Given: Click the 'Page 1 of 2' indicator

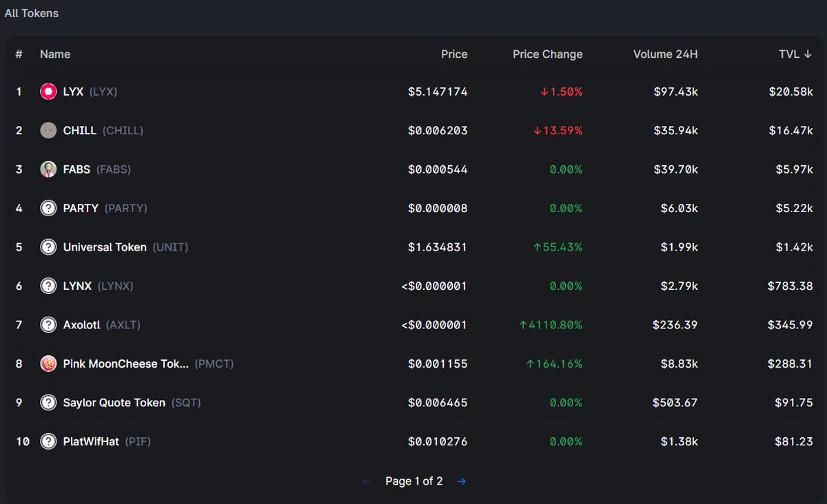Looking at the screenshot, I should [x=414, y=481].
